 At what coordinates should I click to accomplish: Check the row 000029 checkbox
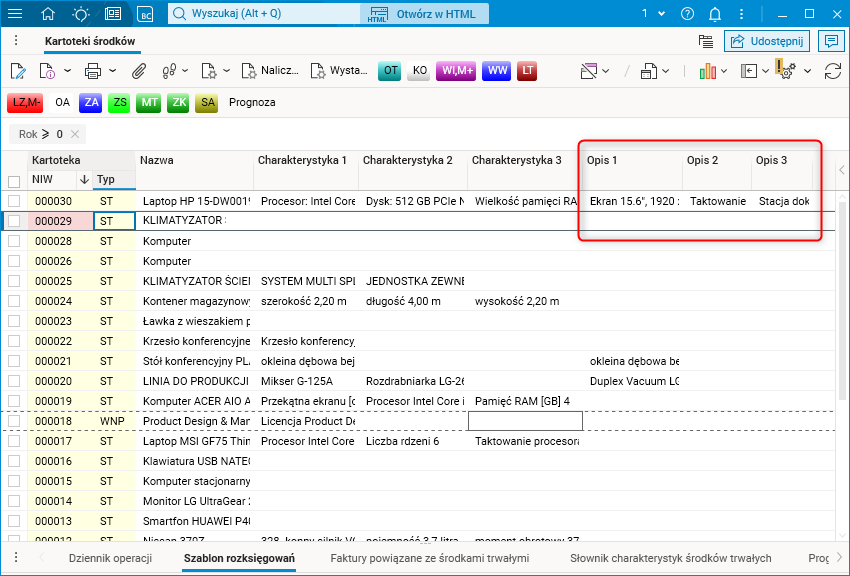point(14,221)
